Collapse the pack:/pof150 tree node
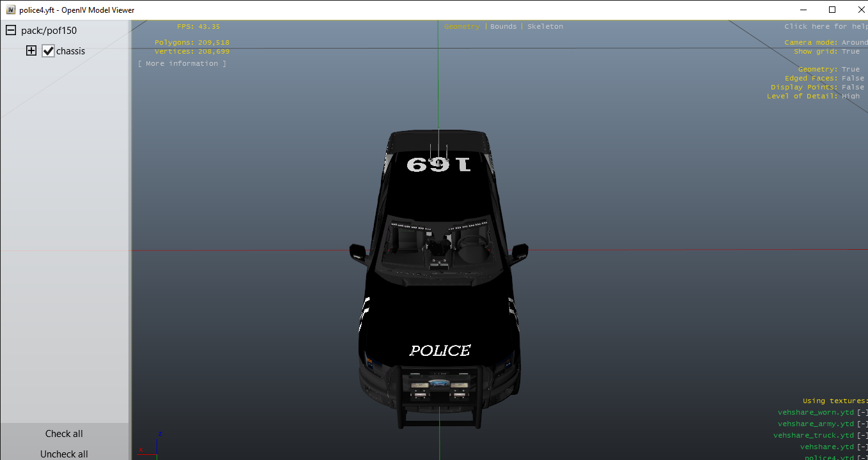Screen dimensions: 868x460 (x=11, y=31)
